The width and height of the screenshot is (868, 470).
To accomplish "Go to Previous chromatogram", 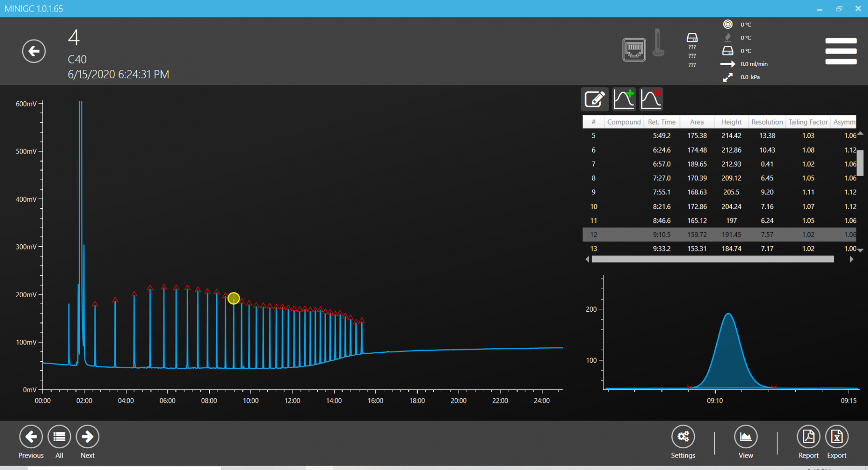I will click(x=31, y=437).
